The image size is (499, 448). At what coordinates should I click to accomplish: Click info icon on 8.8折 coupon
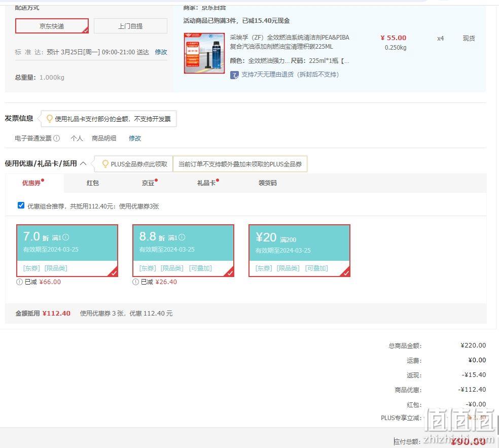(182, 237)
